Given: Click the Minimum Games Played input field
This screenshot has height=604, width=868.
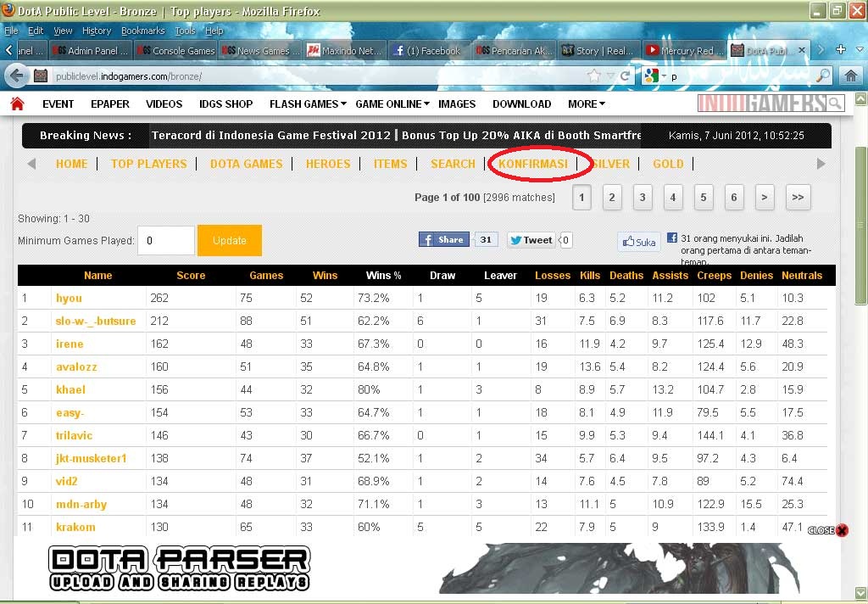Looking at the screenshot, I should point(166,240).
